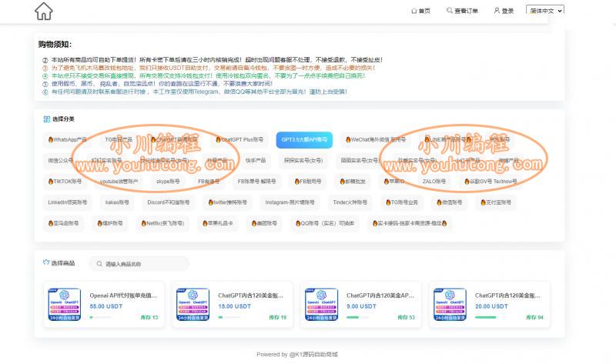Select the FB账单号 解限号 category
The image size is (616, 364).
(x=256, y=182)
